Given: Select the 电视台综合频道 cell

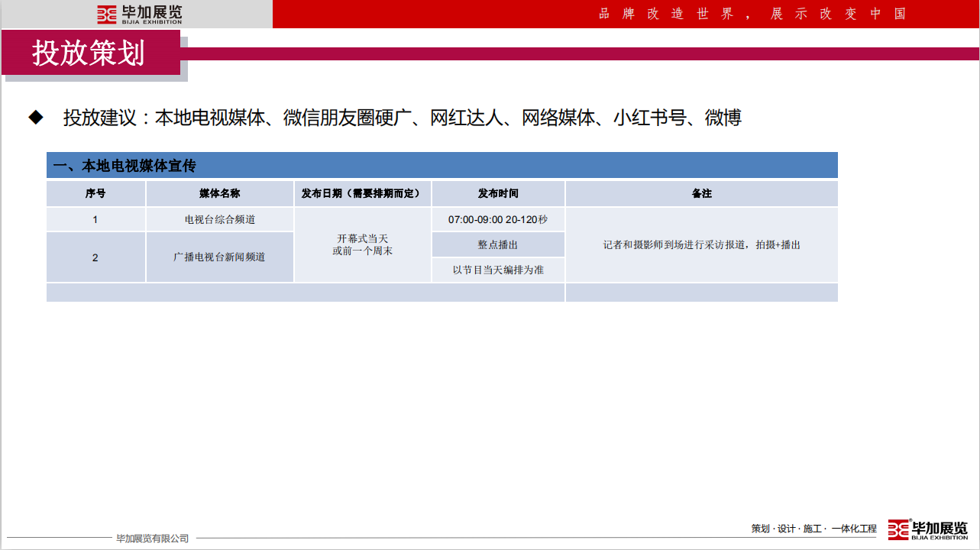Looking at the screenshot, I should 219,220.
